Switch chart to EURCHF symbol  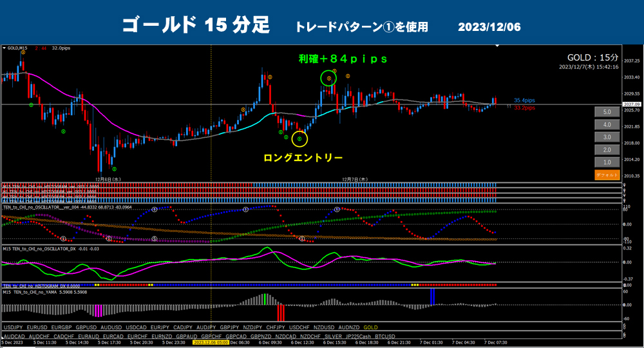pos(138,336)
